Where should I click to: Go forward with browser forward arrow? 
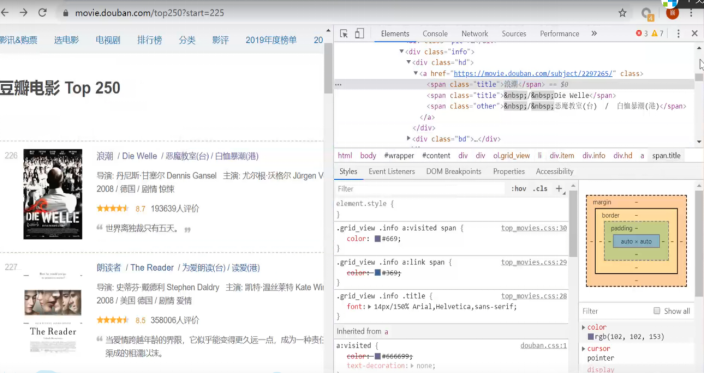[x=23, y=13]
